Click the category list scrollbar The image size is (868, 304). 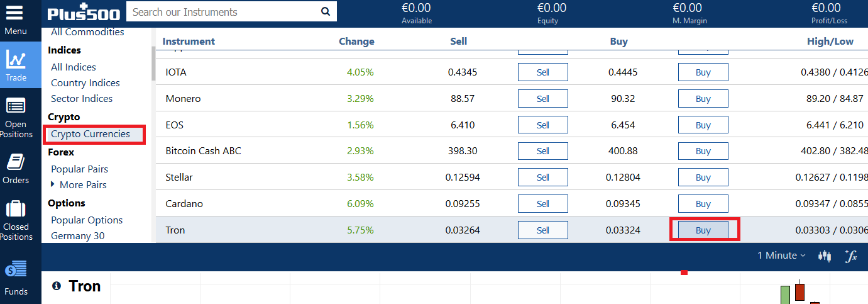(x=153, y=63)
